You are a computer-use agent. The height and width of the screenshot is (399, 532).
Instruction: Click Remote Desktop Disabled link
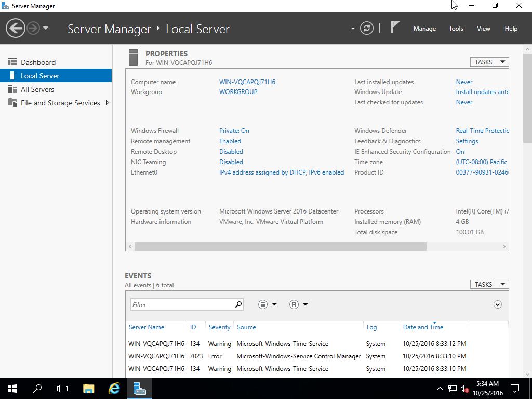[231, 152]
